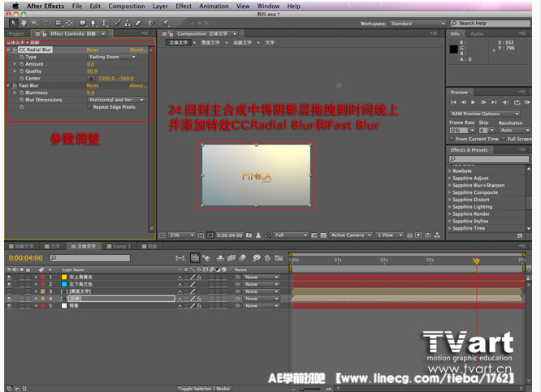The image size is (541, 392).
Task: Open the Apple menu
Action: point(15,6)
